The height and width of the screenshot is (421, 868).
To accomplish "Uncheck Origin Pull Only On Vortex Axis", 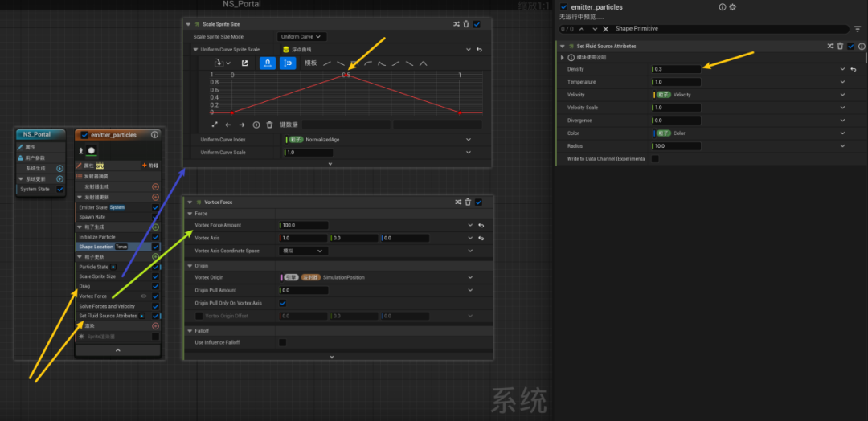I will click(283, 303).
